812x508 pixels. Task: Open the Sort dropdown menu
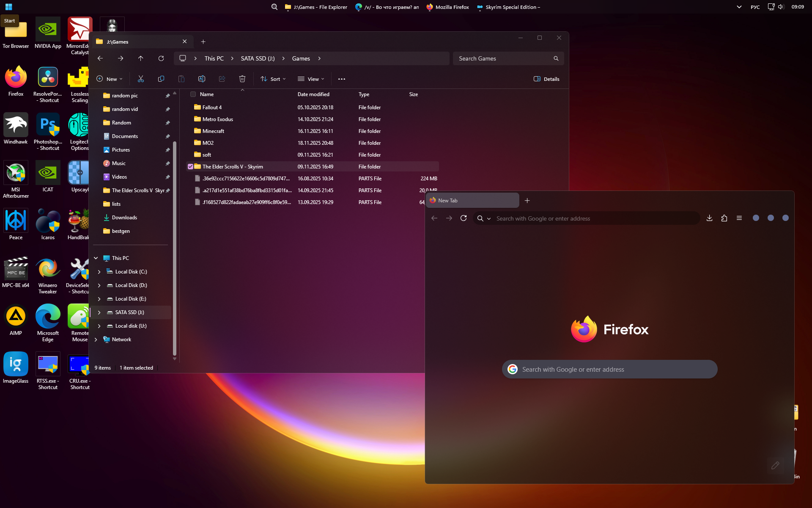(273, 79)
